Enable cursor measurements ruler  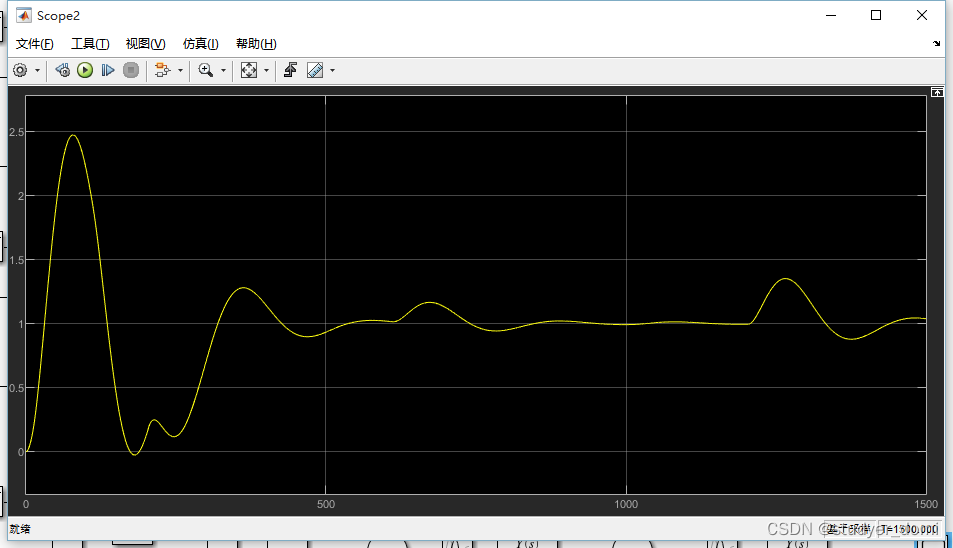point(315,70)
